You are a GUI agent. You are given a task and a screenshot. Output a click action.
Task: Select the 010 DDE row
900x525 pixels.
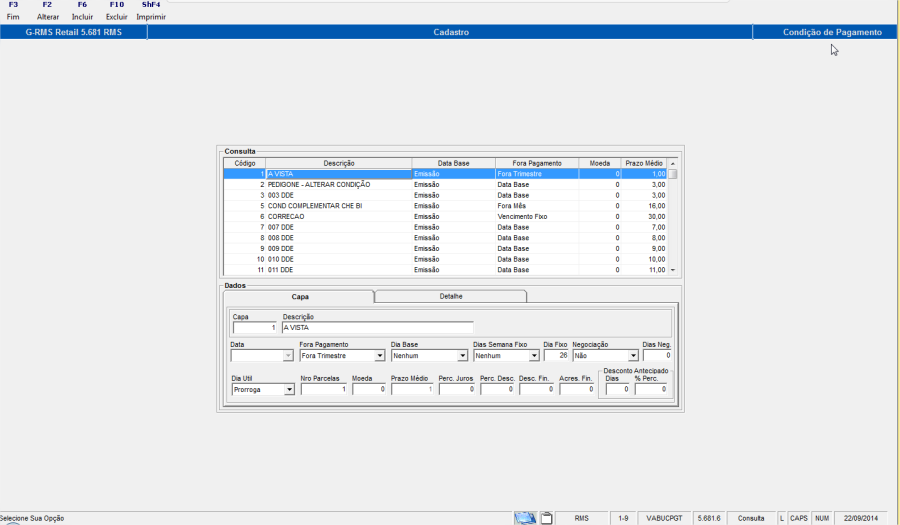point(446,259)
